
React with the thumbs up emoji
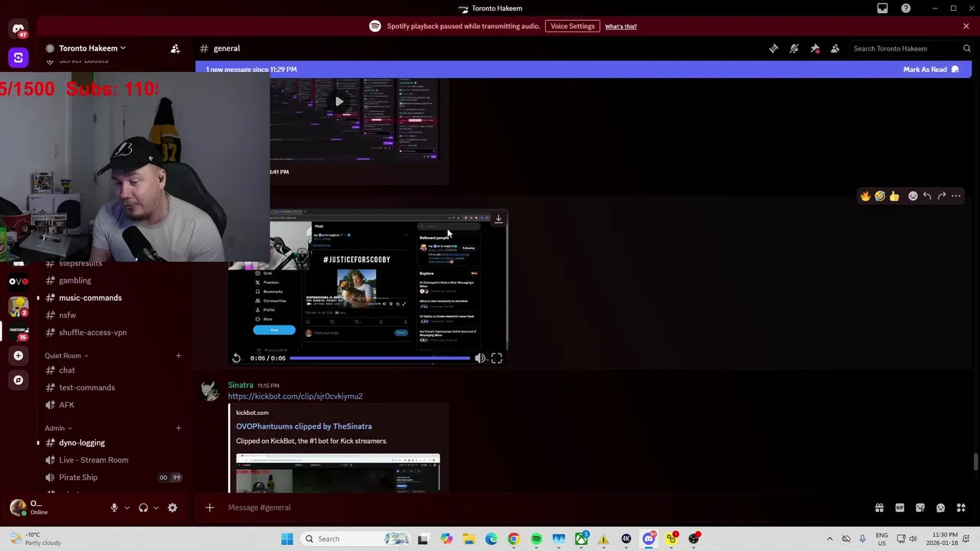click(x=894, y=197)
